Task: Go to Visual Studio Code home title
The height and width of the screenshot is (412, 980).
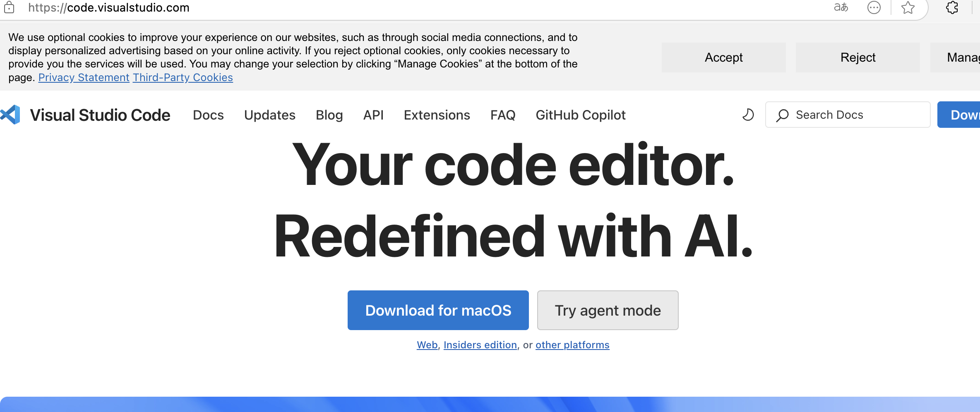Action: point(100,115)
